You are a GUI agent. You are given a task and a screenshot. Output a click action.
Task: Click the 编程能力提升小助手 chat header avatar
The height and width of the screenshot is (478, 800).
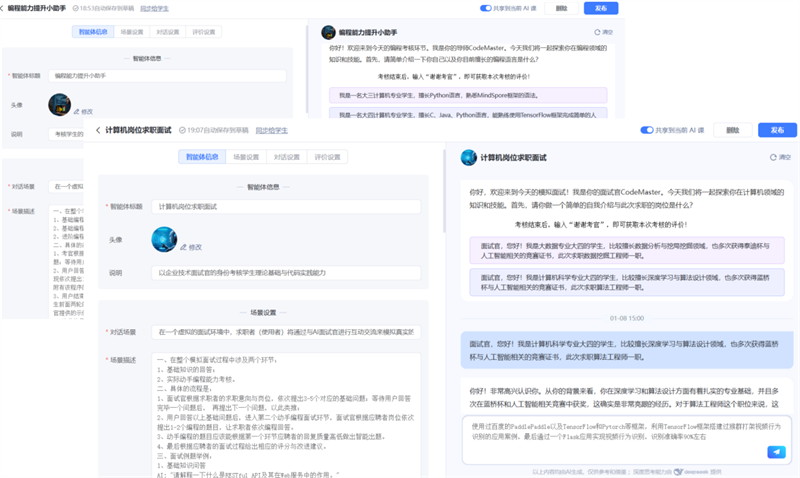(328, 32)
